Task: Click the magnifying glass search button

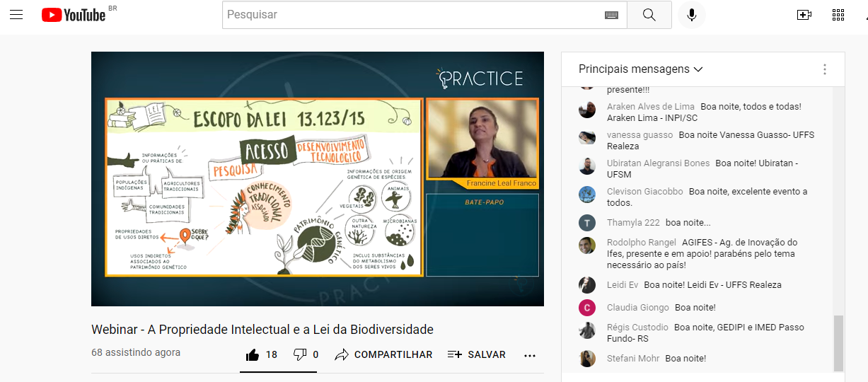Action: (x=649, y=15)
